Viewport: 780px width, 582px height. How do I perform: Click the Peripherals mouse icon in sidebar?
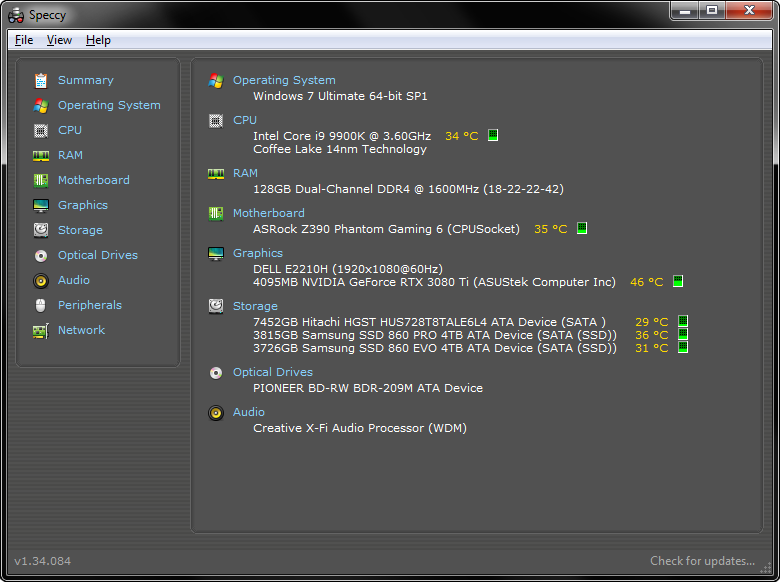pos(41,305)
